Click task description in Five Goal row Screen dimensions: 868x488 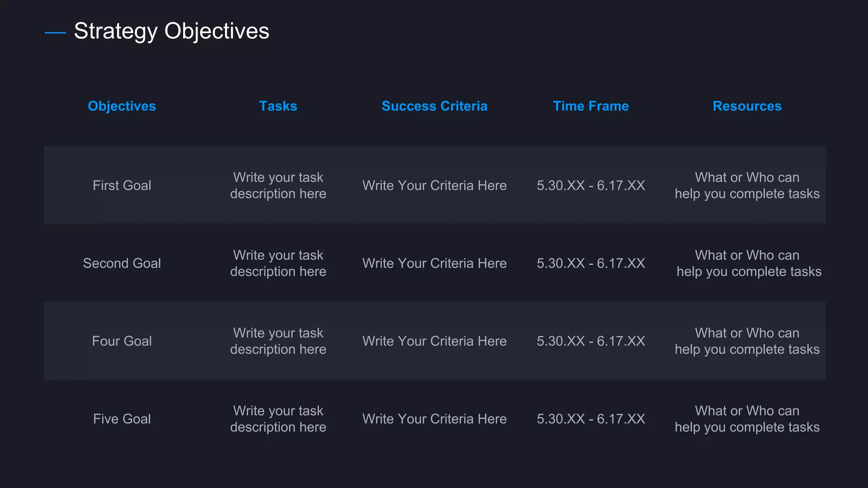[278, 419]
